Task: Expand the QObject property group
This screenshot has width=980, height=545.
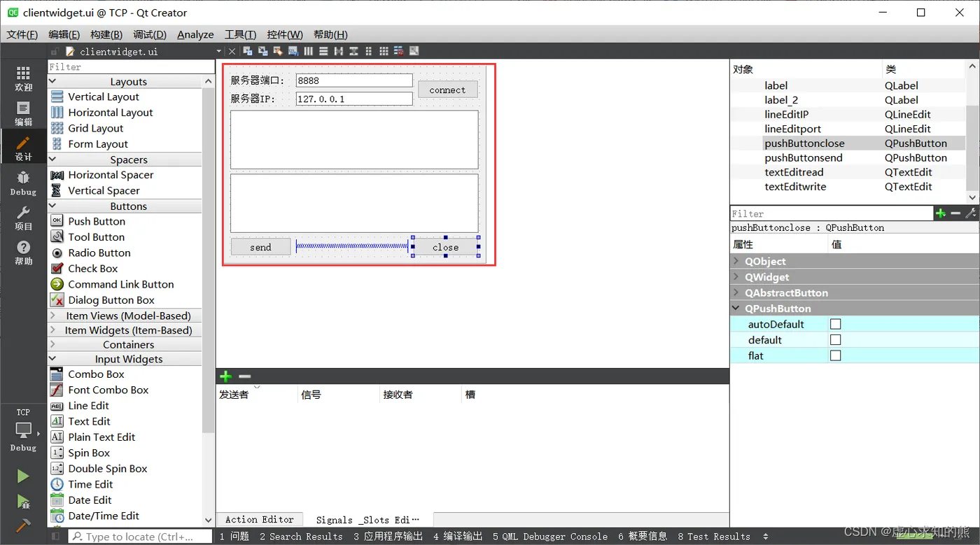Action: point(736,261)
